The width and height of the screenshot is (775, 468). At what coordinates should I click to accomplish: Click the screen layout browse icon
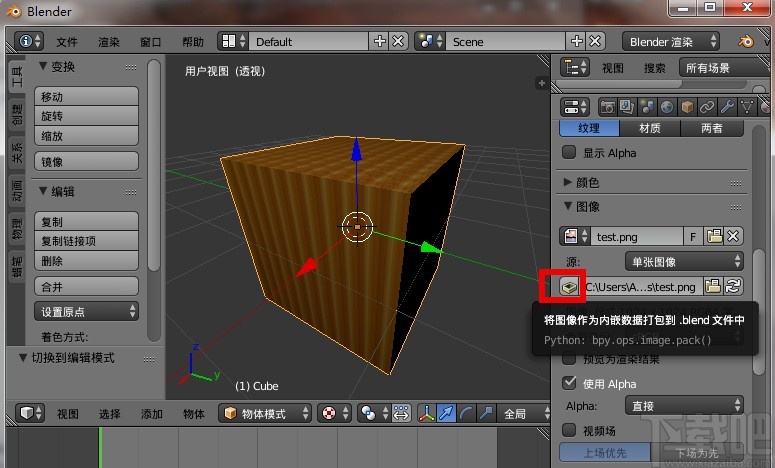click(233, 41)
